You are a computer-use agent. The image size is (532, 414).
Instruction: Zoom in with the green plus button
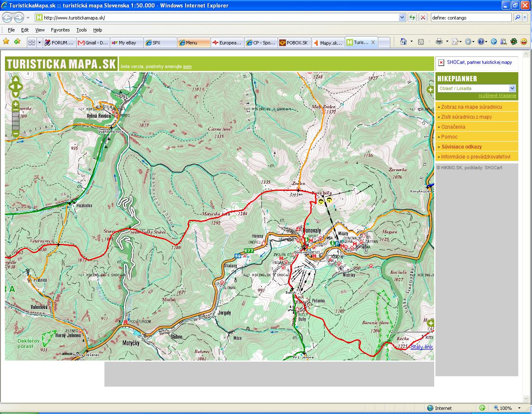16,104
